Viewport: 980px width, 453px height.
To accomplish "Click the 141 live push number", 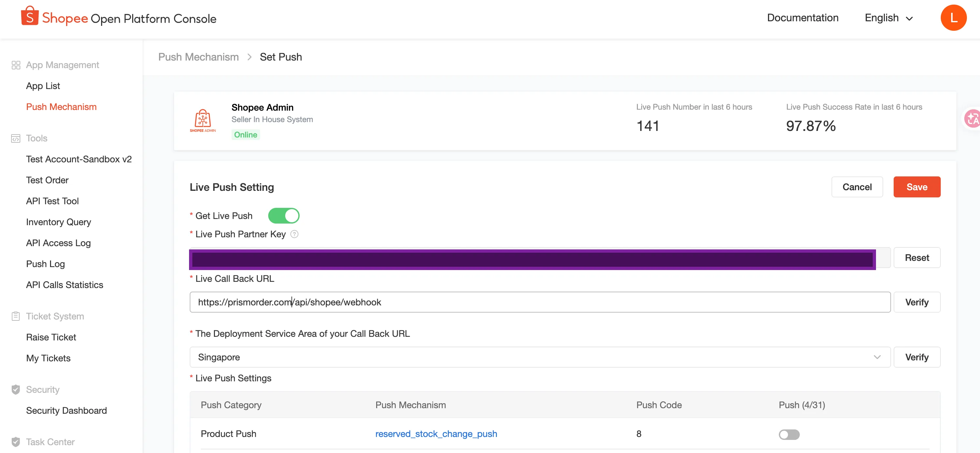I will (x=648, y=126).
